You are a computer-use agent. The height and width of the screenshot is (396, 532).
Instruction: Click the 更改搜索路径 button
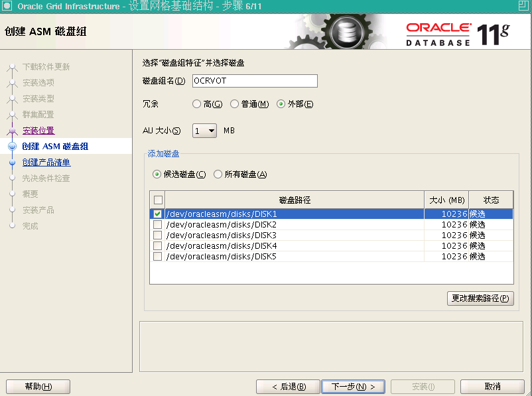tap(480, 298)
